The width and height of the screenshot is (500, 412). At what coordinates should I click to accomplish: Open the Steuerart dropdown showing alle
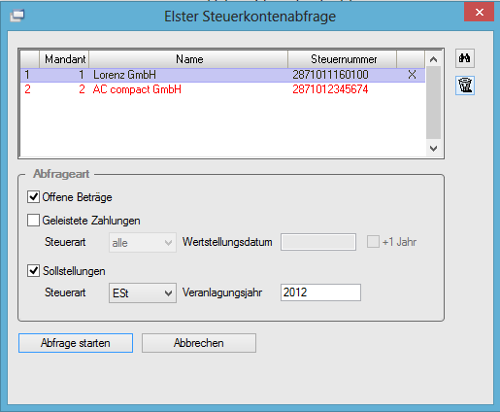point(143,243)
